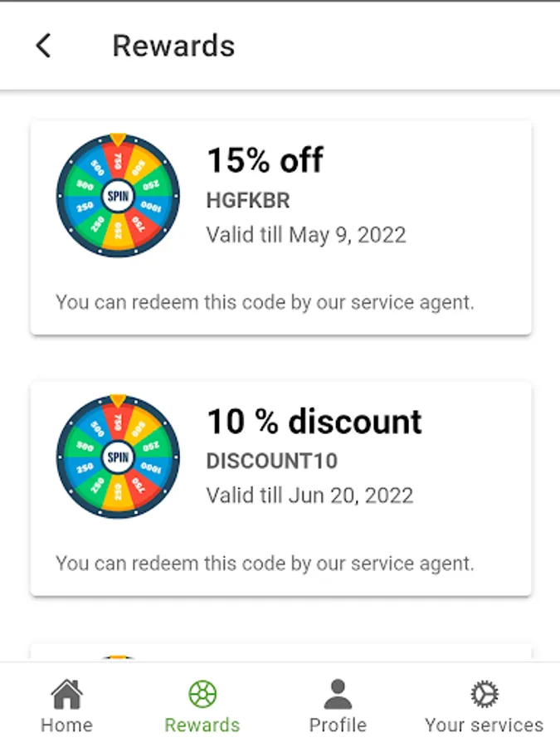
Task: Tap the Rewards wheel icon in bottom bar
Action: (202, 694)
